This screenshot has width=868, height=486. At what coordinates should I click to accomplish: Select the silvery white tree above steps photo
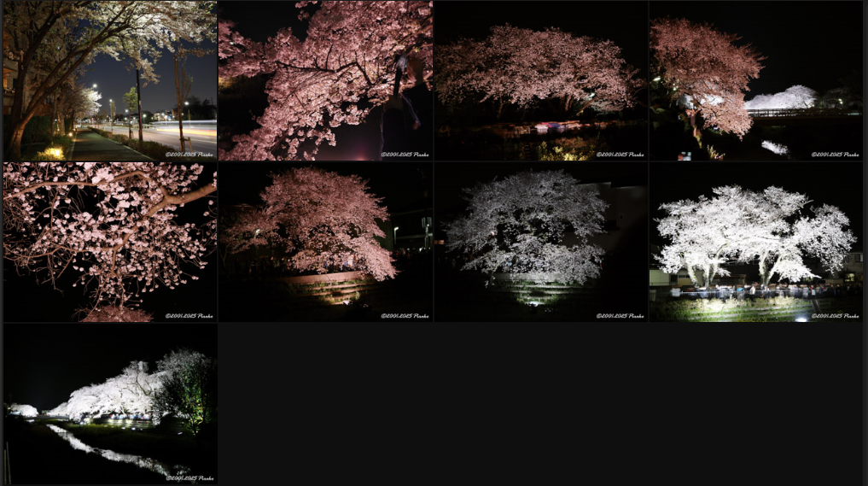coord(540,242)
